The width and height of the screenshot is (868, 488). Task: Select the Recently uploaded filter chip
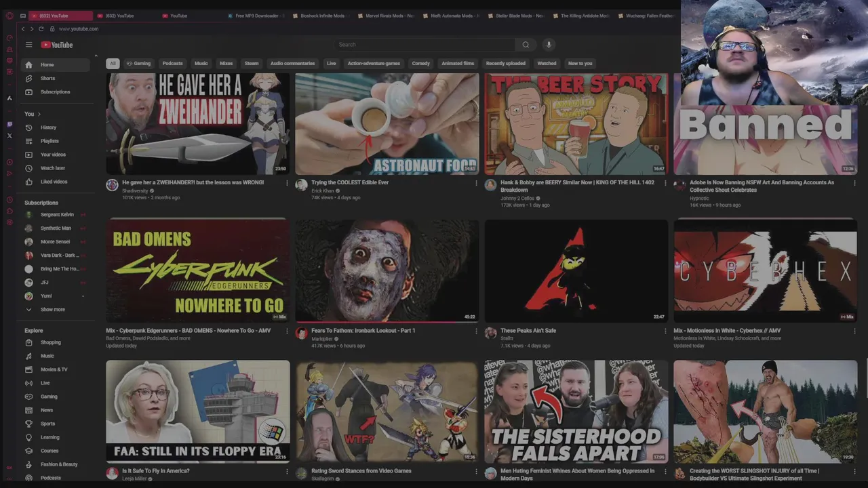[505, 64]
